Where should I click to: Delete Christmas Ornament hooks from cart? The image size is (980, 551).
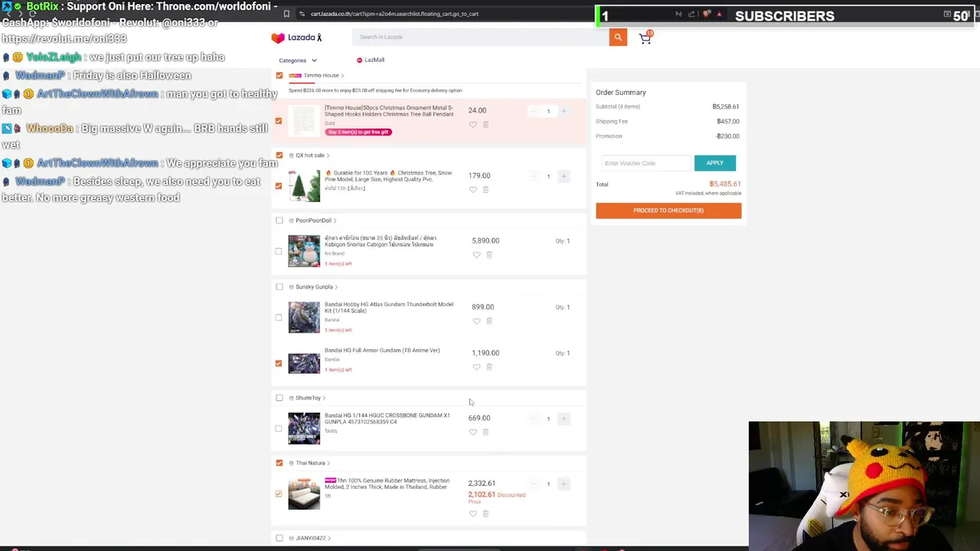[x=485, y=124]
